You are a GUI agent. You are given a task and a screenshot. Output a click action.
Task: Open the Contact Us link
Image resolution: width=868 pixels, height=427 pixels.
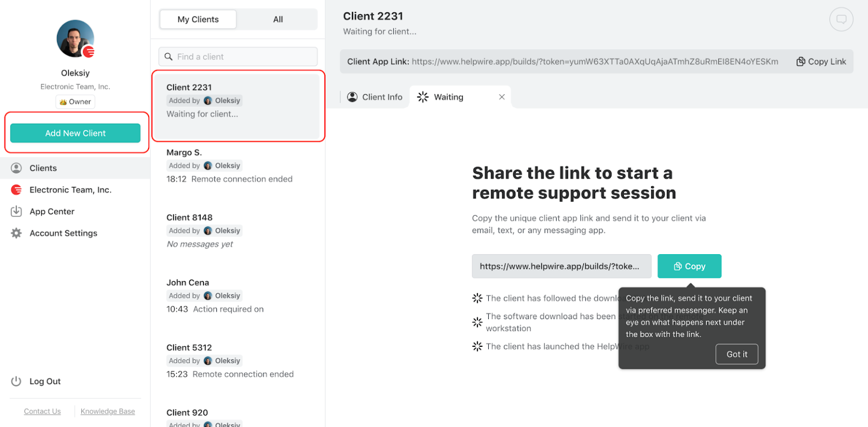(x=42, y=411)
